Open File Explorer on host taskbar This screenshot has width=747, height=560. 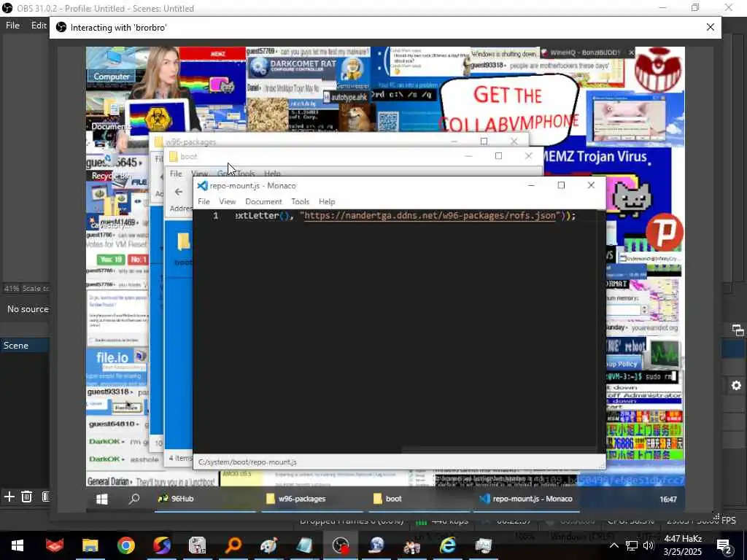pos(90,545)
